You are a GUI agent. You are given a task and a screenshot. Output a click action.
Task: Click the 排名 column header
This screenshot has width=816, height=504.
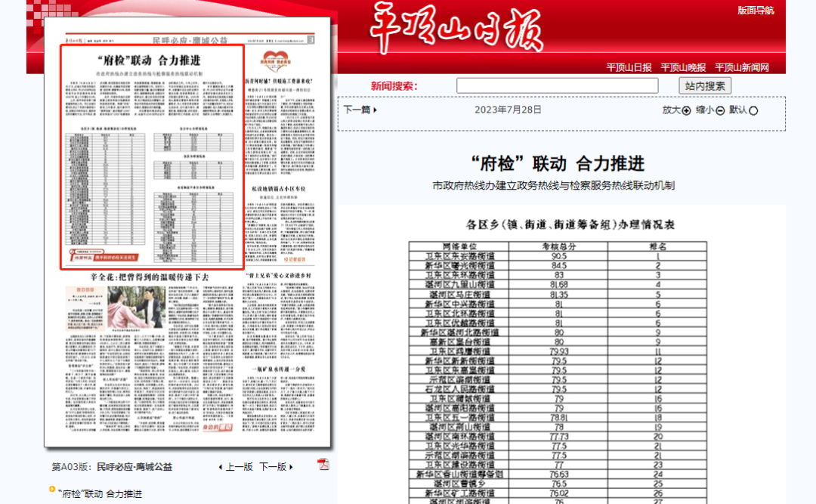(x=657, y=246)
